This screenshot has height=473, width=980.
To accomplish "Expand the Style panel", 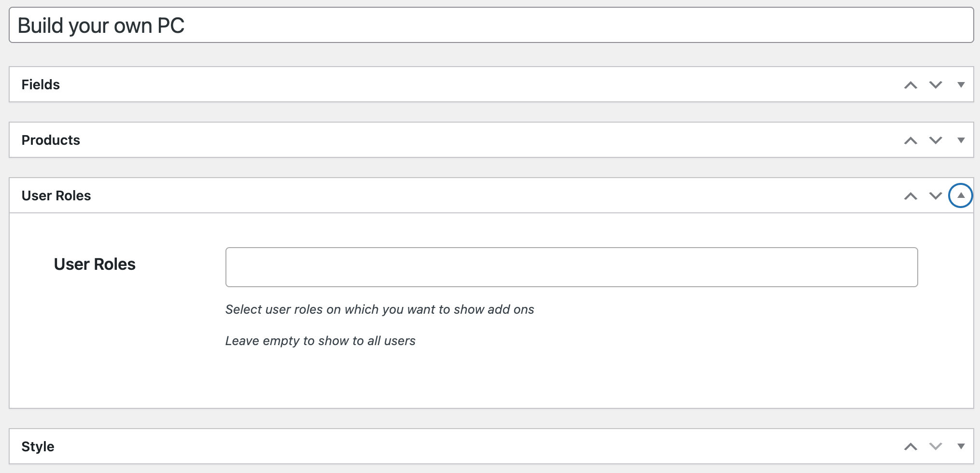I will coord(961,446).
